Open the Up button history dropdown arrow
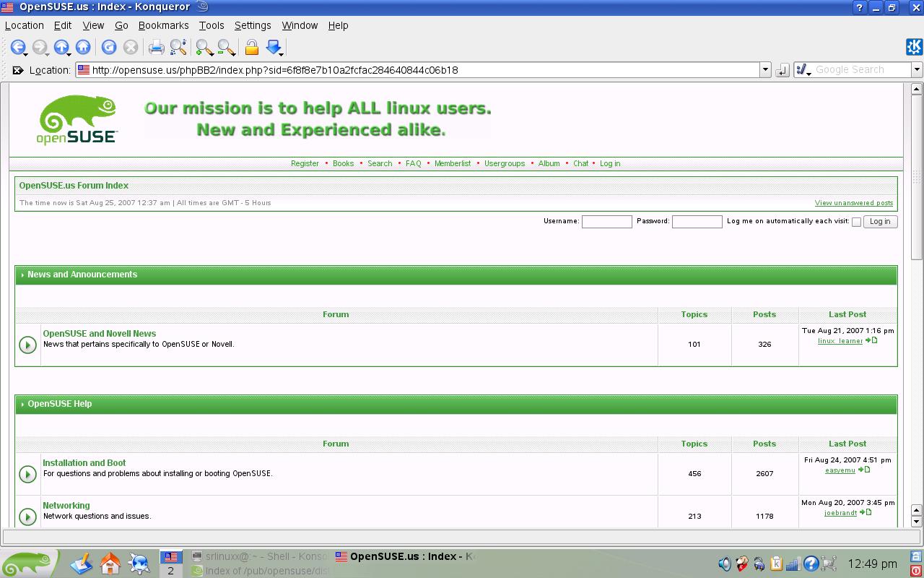 coord(70,54)
